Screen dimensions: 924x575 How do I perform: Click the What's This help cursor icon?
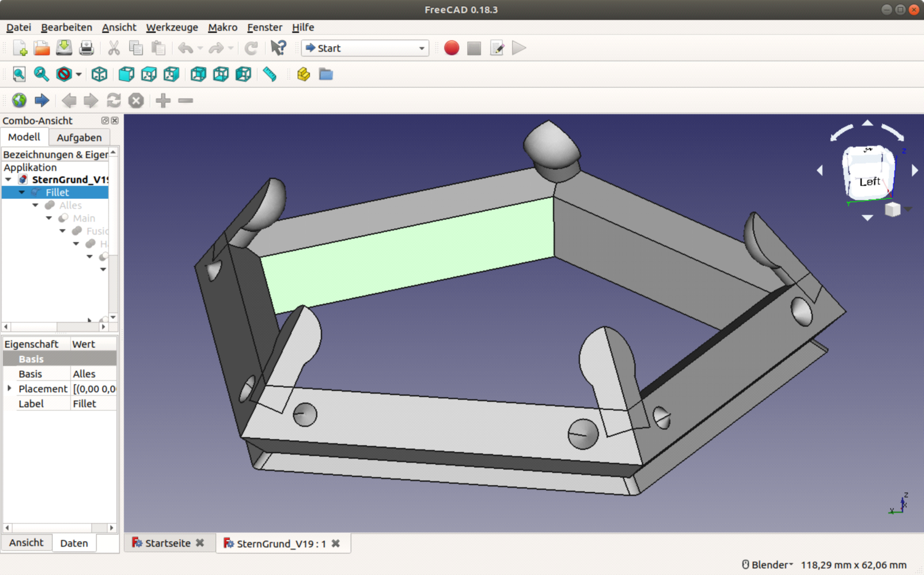click(x=278, y=48)
